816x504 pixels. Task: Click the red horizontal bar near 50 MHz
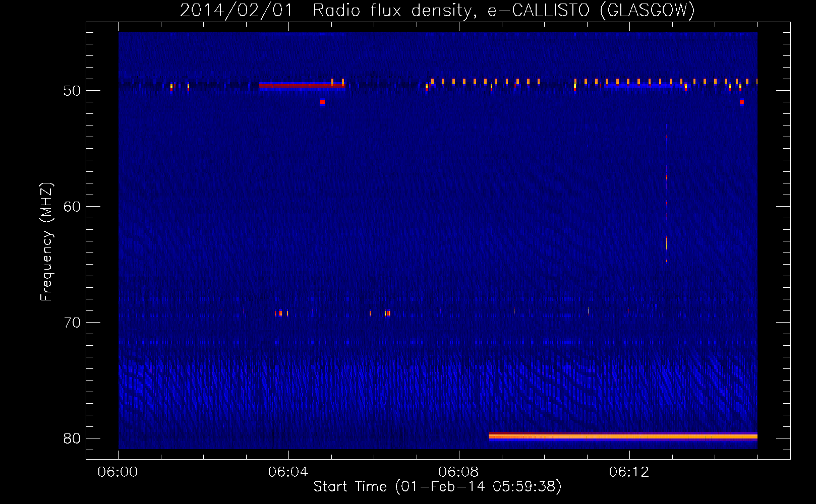(x=302, y=86)
